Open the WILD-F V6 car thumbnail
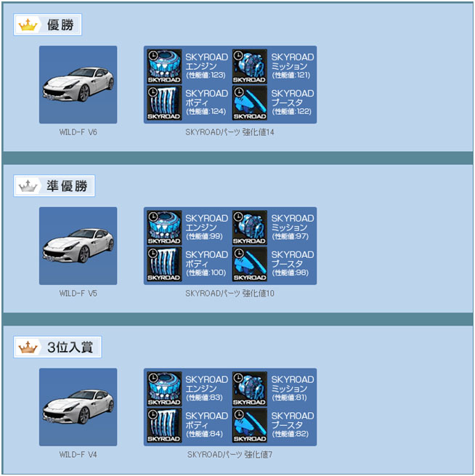The image size is (475, 476). click(78, 85)
